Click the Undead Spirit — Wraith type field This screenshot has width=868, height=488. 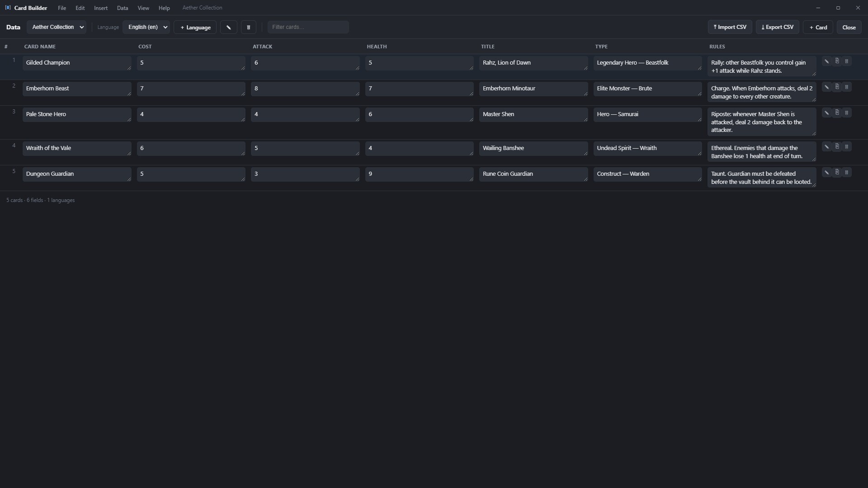click(x=648, y=148)
